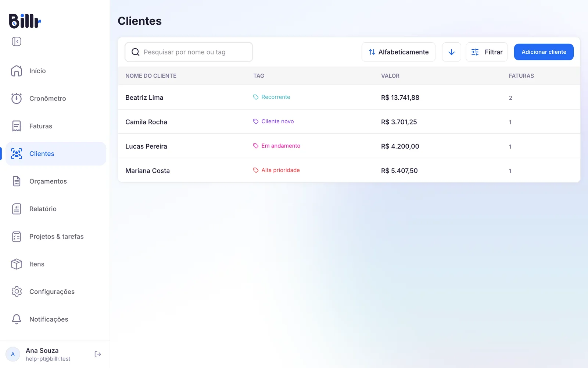Click the user avatar A
The height and width of the screenshot is (368, 588).
click(x=13, y=354)
